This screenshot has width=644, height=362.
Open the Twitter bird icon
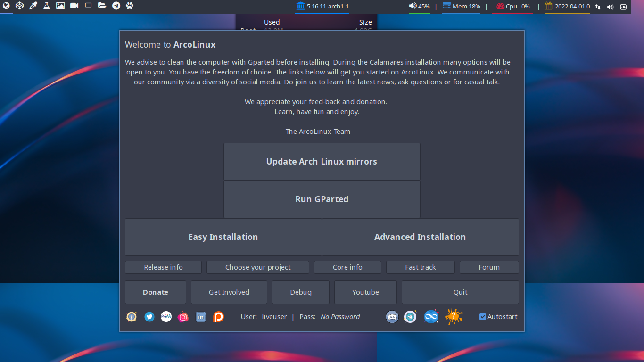tap(149, 317)
